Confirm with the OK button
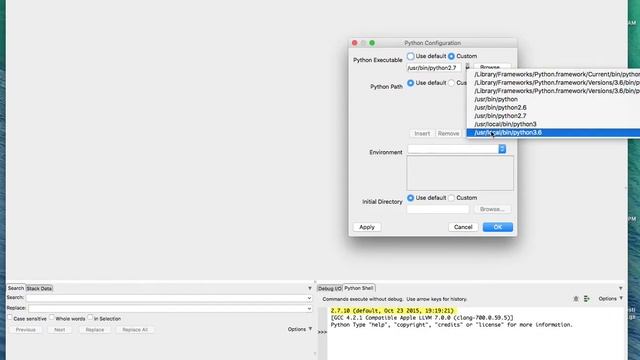The width and height of the screenshot is (640, 360). tap(498, 227)
